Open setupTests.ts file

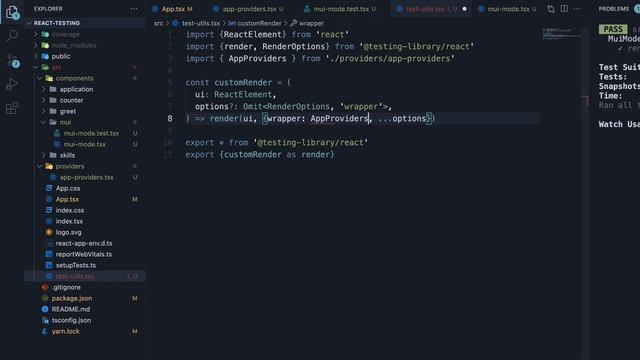(76, 266)
